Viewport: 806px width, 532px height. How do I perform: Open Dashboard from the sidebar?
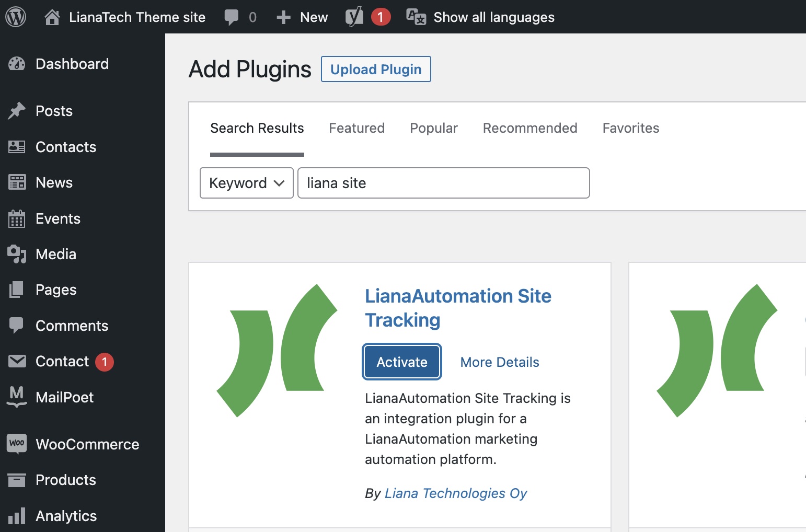pyautogui.click(x=72, y=64)
